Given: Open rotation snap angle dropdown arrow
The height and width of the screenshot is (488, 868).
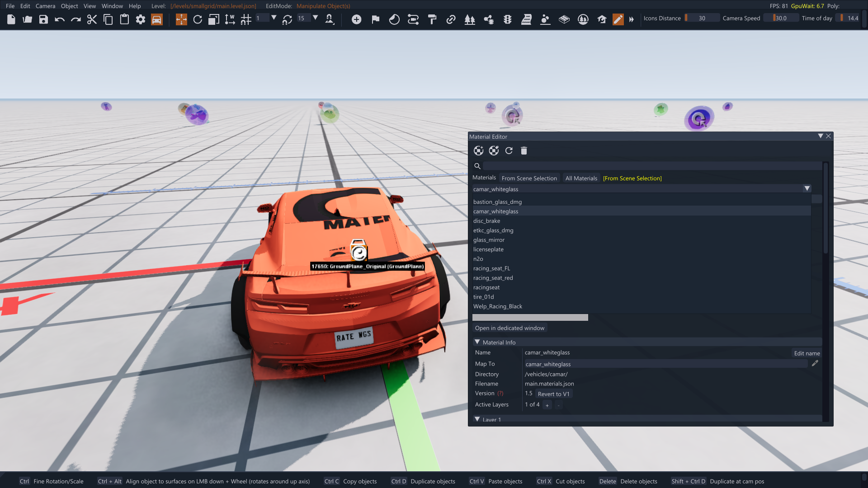Looking at the screenshot, I should [316, 18].
